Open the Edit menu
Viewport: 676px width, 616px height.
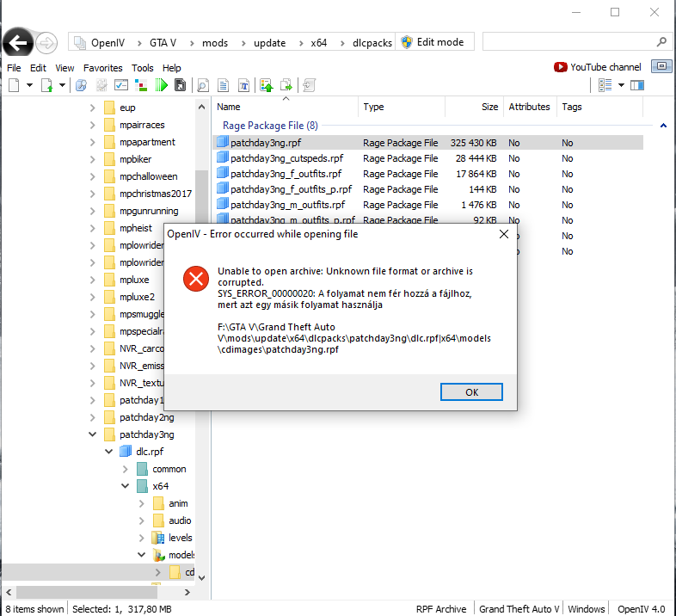point(38,68)
